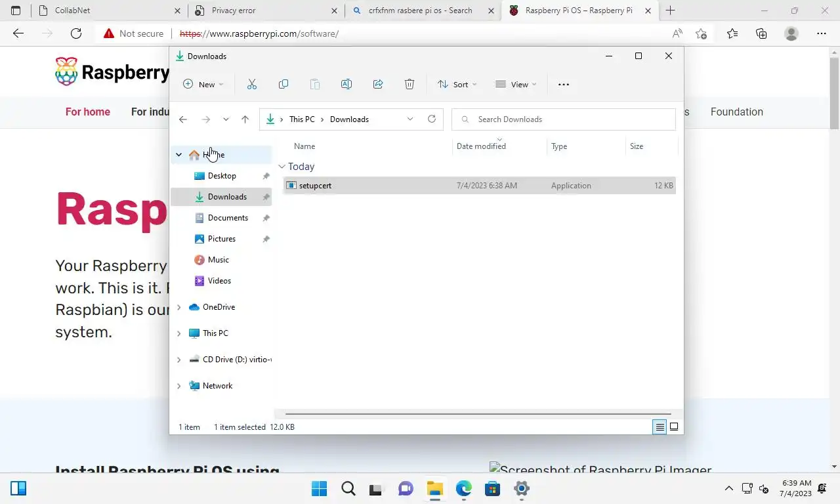Viewport: 840px width, 504px height.
Task: Click the Copy icon in Explorer toolbar
Action: (283, 84)
